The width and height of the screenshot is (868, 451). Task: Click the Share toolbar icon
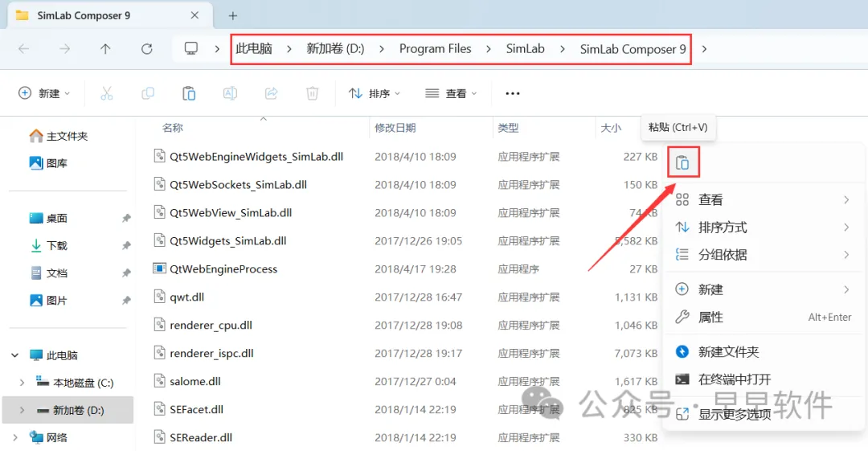pos(272,93)
